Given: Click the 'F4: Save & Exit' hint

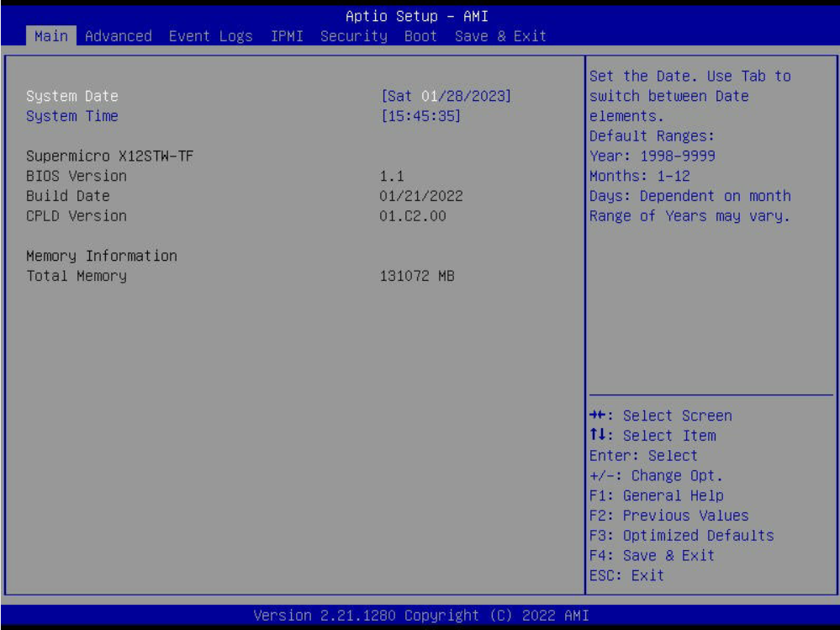Looking at the screenshot, I should tap(652, 555).
